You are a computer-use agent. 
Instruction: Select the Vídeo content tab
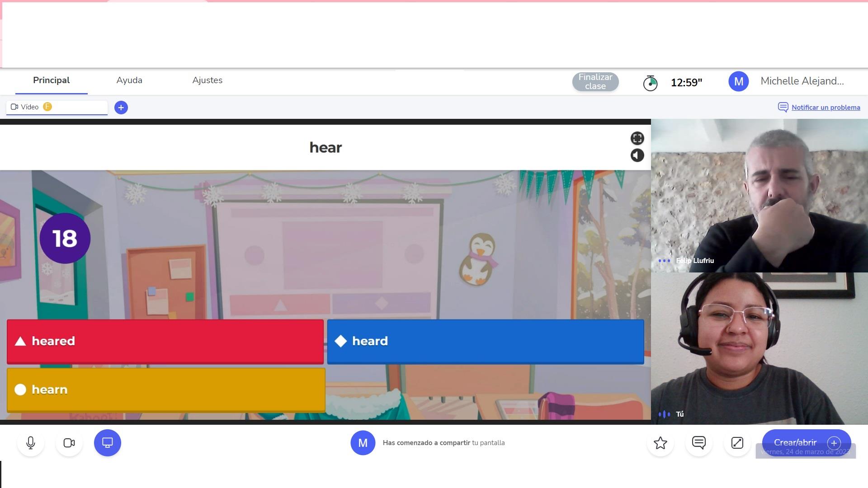pos(30,107)
